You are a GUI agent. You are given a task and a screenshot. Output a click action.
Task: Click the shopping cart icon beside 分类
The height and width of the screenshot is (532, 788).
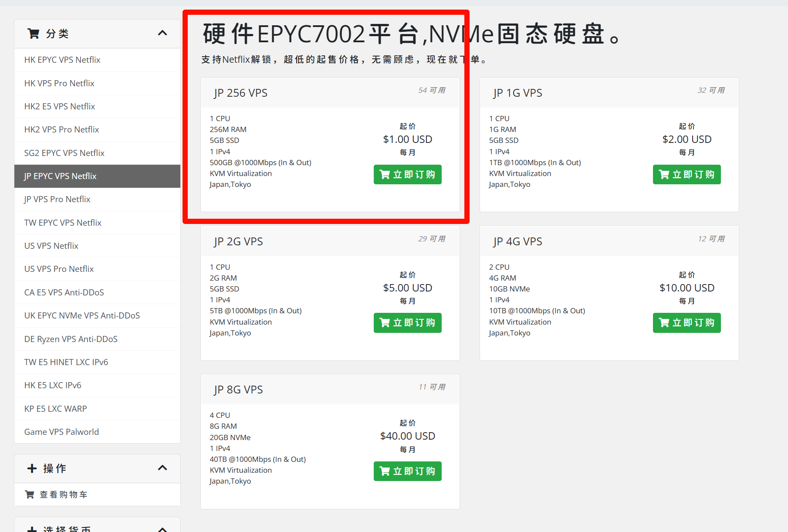(x=33, y=34)
